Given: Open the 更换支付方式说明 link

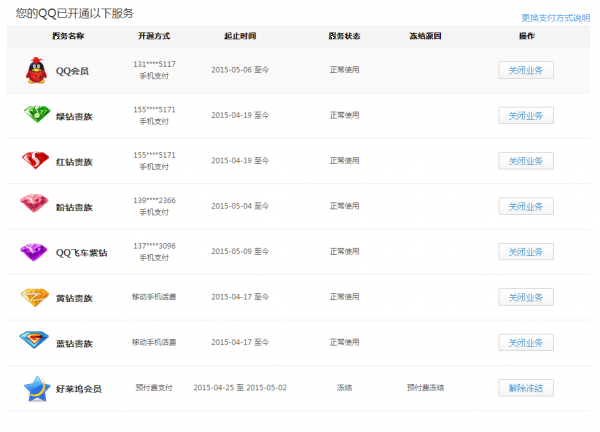Looking at the screenshot, I should coord(556,18).
